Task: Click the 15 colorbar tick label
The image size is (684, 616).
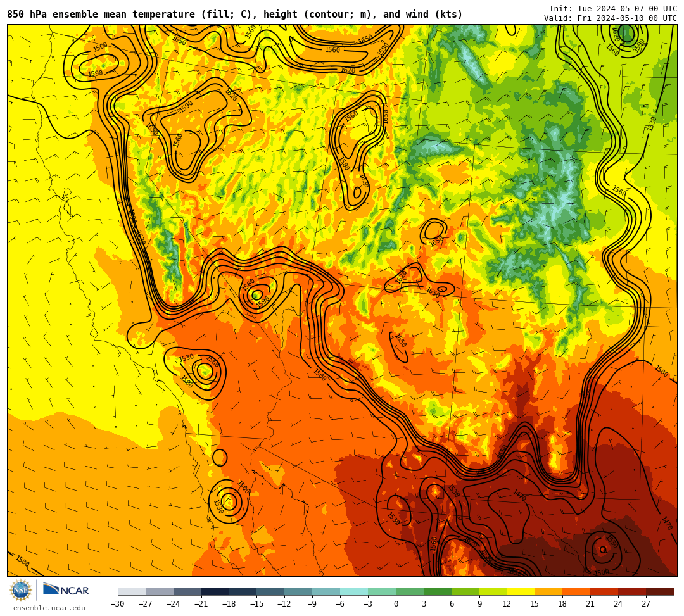Action: pos(535,604)
